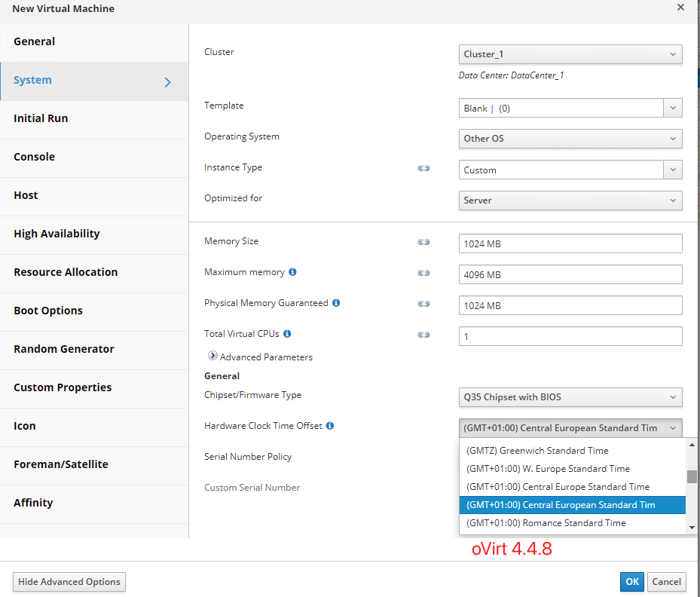The height and width of the screenshot is (597, 700).
Task: Click the link icon beside Instance Type
Action: (x=423, y=168)
